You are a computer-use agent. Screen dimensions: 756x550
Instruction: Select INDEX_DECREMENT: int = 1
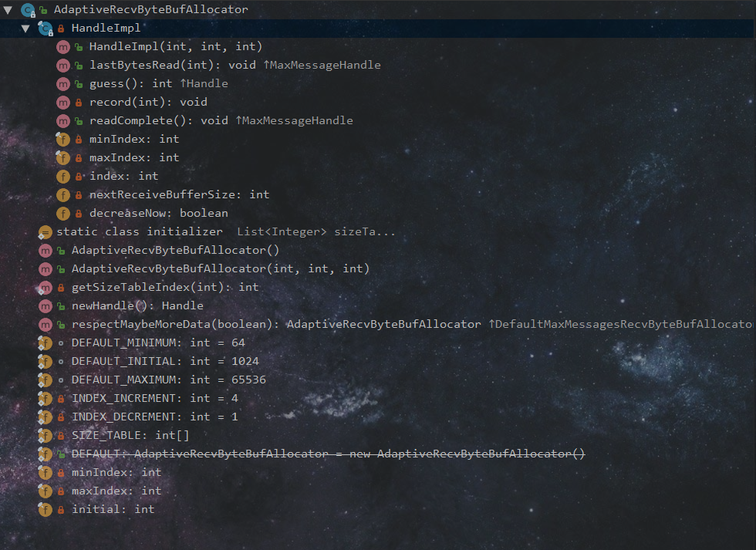point(155,417)
